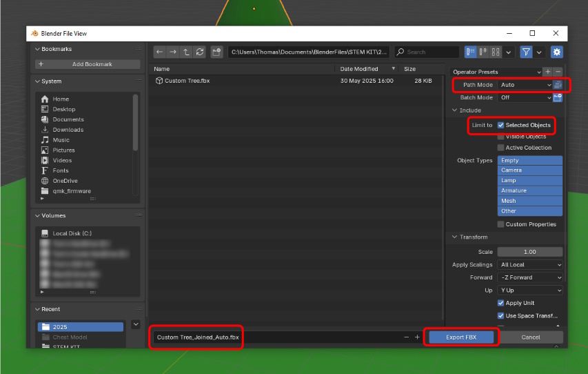Click Cancel button
Viewport: 588px width, 374px height.
pyautogui.click(x=531, y=337)
